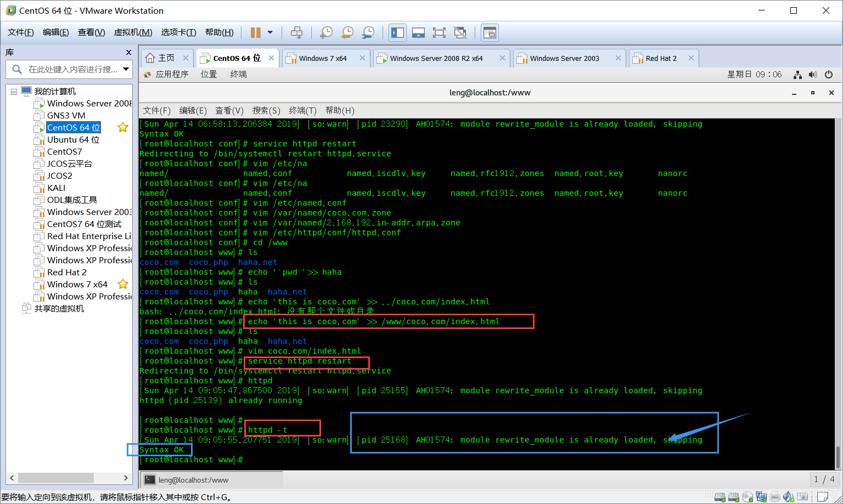Image resolution: width=843 pixels, height=504 pixels.
Task: Open the terminal 终端(T) menu
Action: (x=302, y=110)
